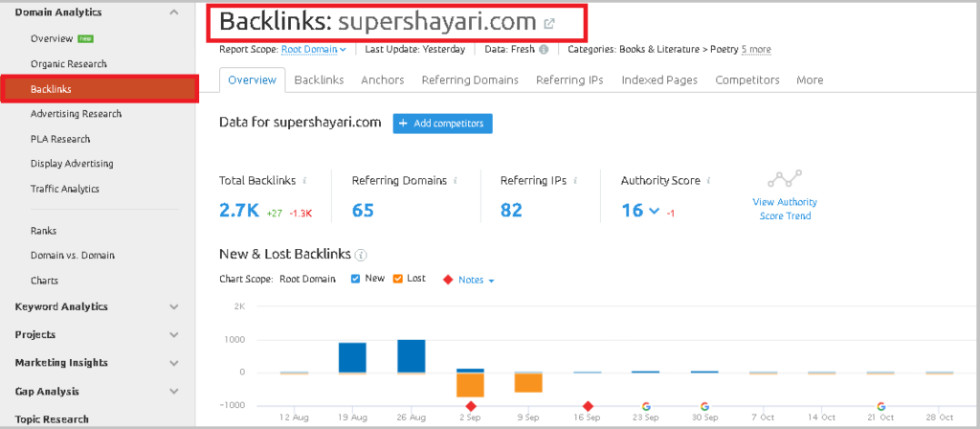Open the Authority Score 16 dropdown arrow
980x429 pixels.
[654, 211]
